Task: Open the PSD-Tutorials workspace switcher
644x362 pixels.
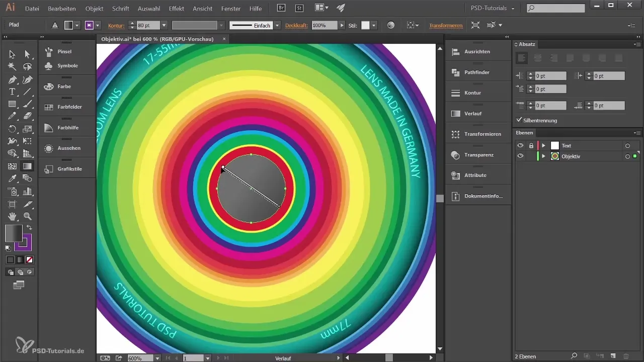Action: tap(492, 8)
